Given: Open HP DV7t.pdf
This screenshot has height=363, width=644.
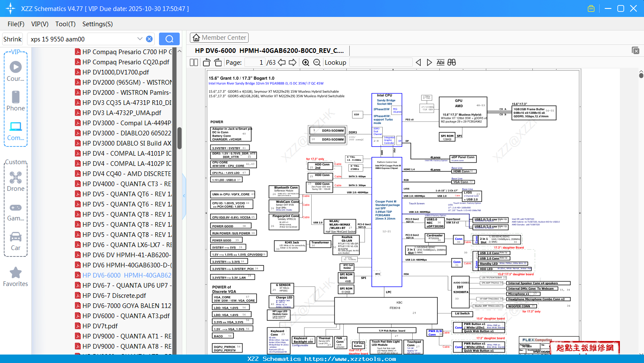Looking at the screenshot, I should [x=96, y=326].
